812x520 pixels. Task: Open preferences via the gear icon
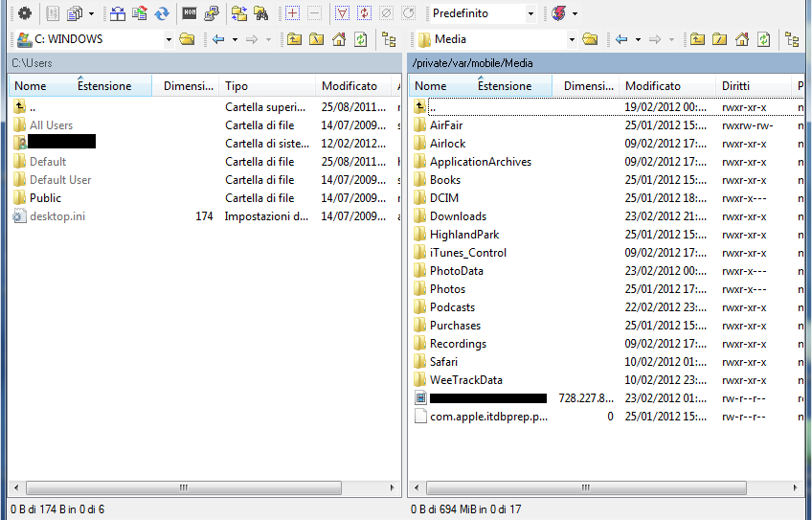25,13
